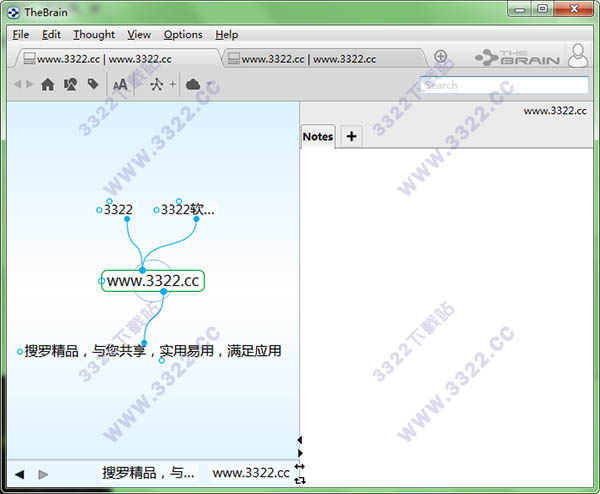Click the parent gate above 3322

[x=109, y=201]
